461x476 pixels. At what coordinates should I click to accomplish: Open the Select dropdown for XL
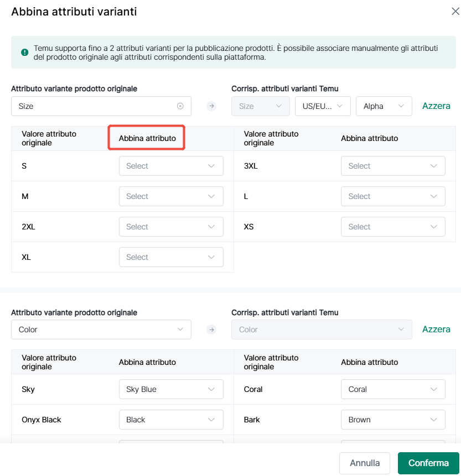[x=171, y=257]
